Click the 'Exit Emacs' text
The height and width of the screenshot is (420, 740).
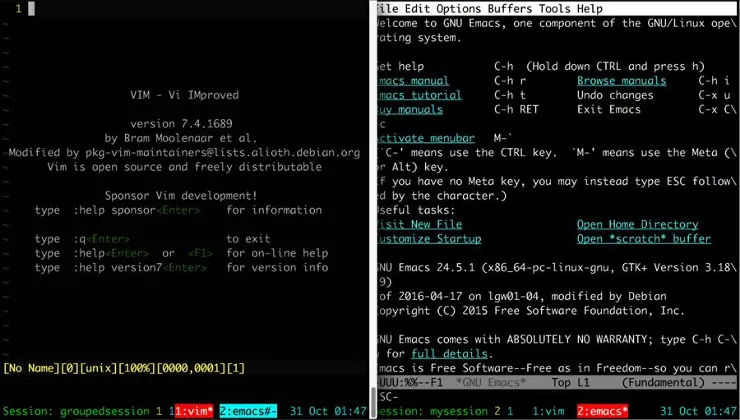pos(609,109)
